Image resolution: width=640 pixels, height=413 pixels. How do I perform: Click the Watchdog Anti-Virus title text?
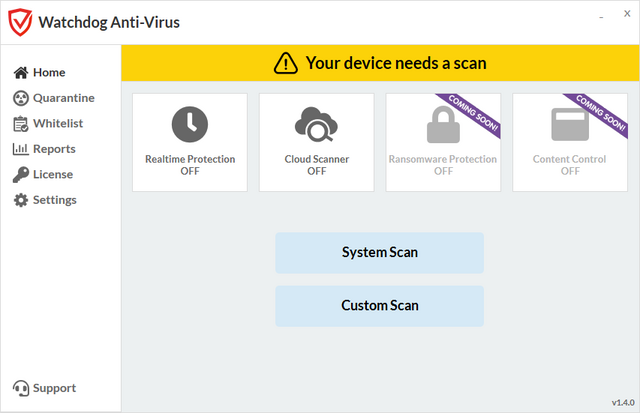(109, 22)
